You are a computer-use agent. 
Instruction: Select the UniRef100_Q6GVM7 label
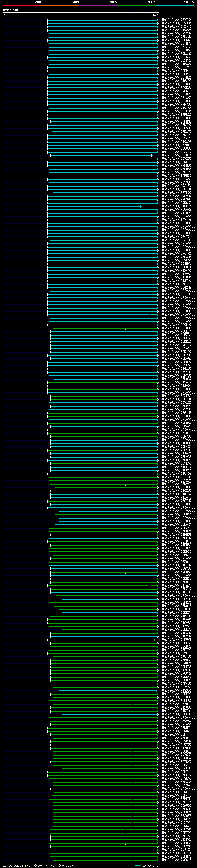(x=176, y=501)
